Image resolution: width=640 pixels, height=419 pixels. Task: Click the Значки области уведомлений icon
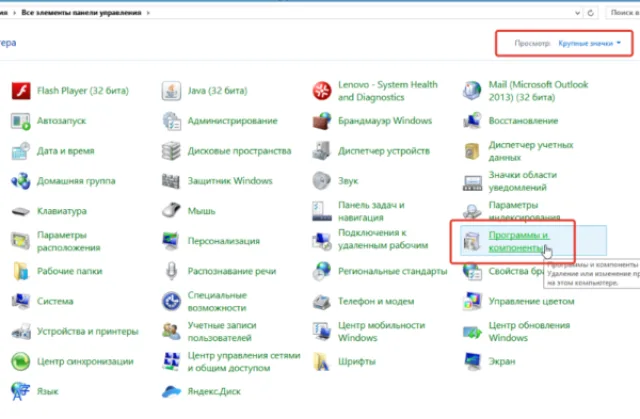click(472, 182)
